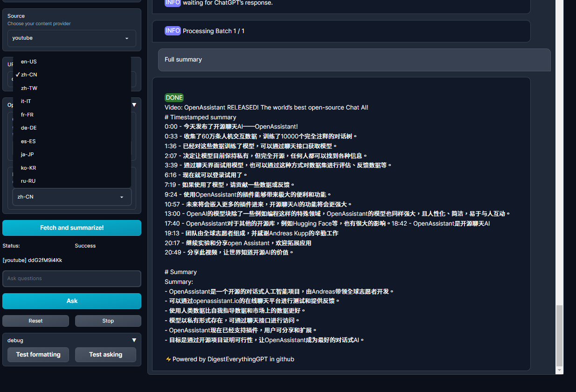Click Test asking button
Image resolution: width=576 pixels, height=392 pixels.
(x=106, y=354)
